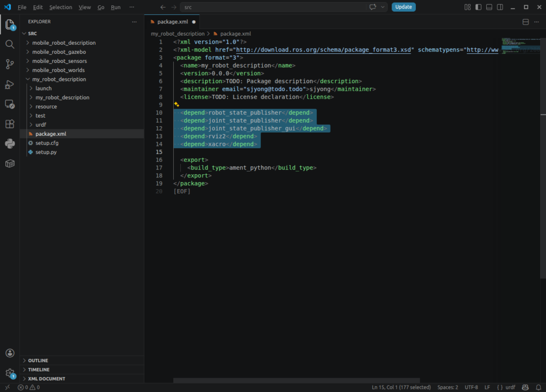Toggle Primary Side Bar visibility

point(478,7)
